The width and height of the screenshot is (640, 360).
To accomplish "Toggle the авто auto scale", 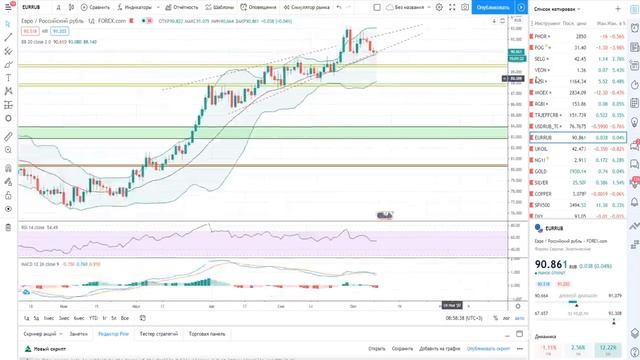I will [519, 318].
